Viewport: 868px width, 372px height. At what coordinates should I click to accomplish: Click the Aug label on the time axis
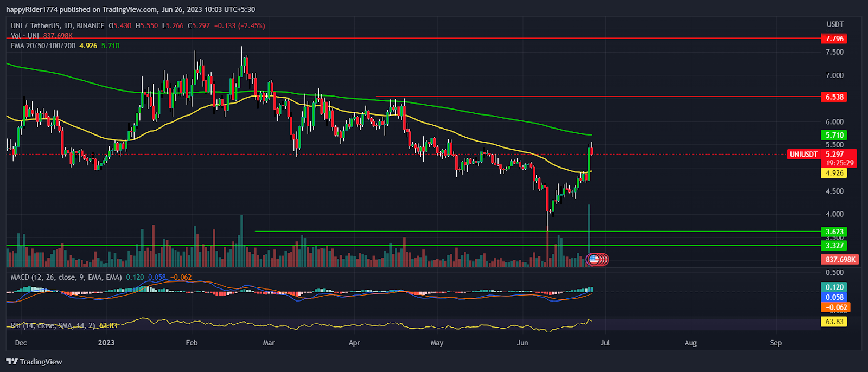pyautogui.click(x=691, y=343)
